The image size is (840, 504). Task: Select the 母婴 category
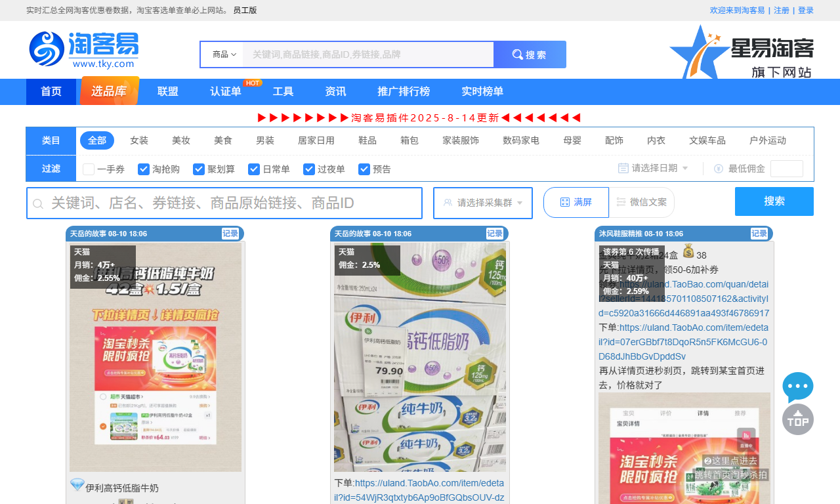[572, 140]
